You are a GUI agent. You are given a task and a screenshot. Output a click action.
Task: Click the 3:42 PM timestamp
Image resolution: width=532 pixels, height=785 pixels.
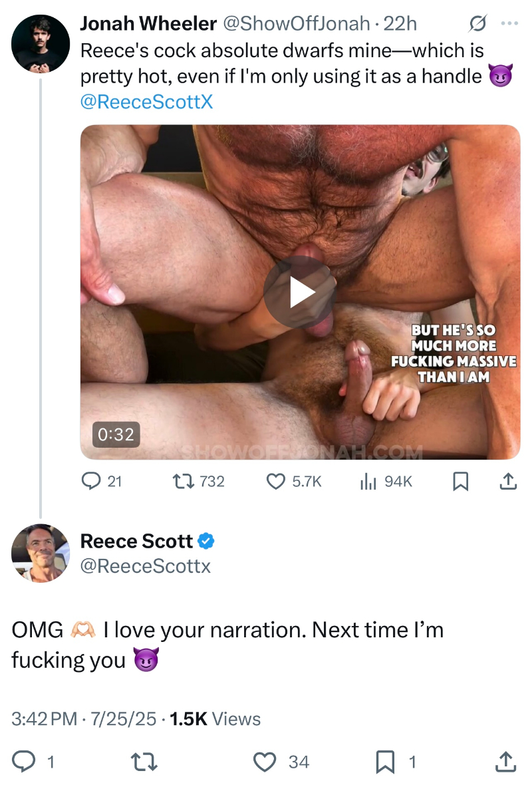tap(44, 718)
